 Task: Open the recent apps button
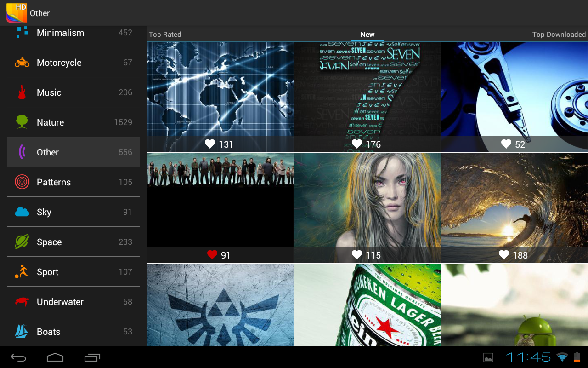(92, 357)
